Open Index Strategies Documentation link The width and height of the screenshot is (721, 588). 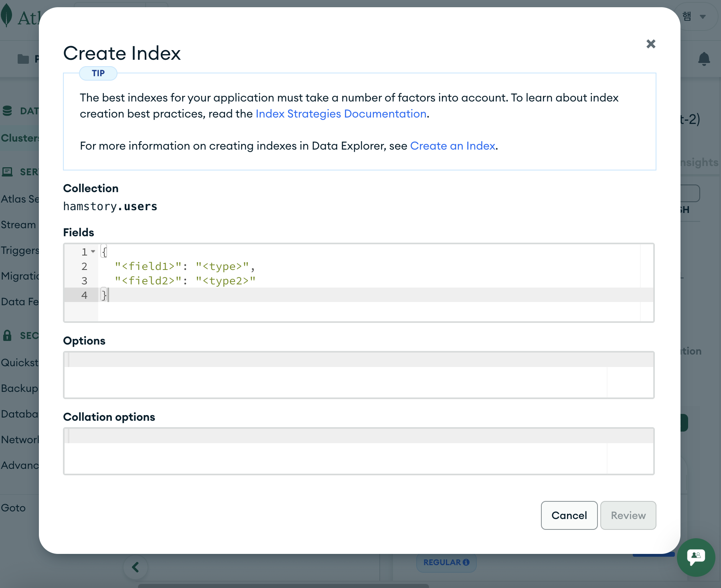(x=341, y=114)
